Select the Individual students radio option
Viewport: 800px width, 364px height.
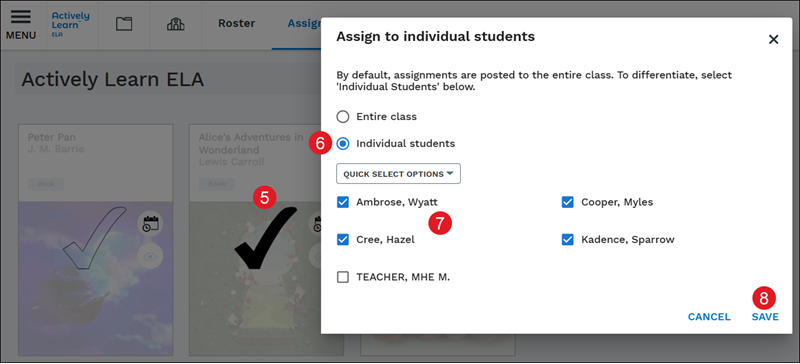click(343, 144)
